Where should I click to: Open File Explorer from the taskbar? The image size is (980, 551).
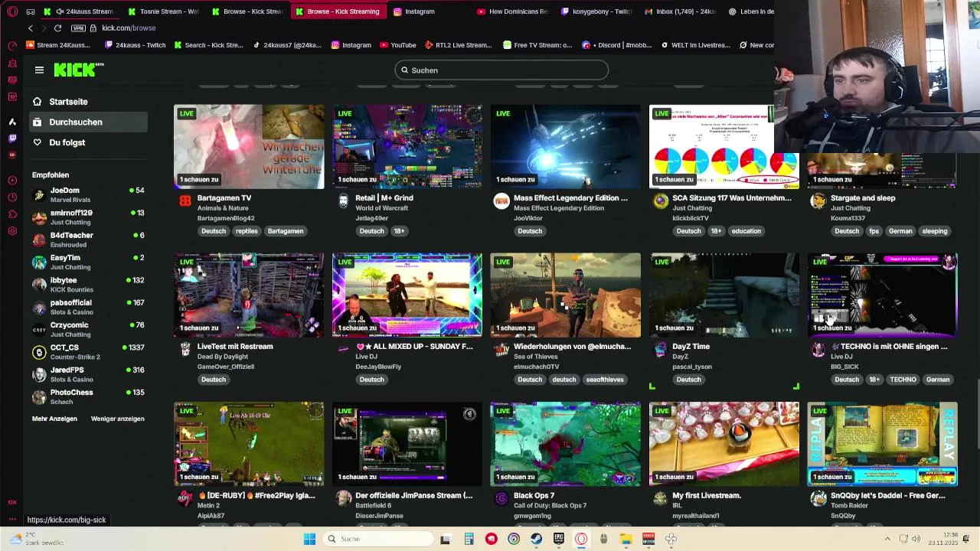coord(626,539)
